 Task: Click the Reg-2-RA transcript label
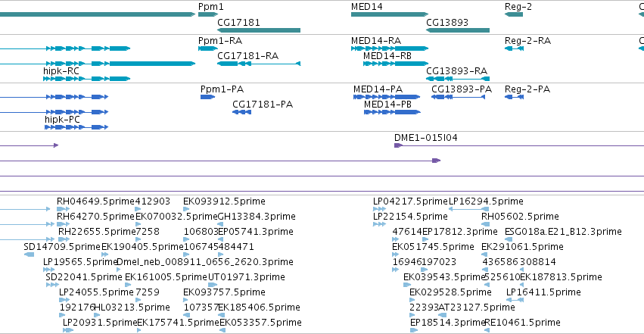527,41
